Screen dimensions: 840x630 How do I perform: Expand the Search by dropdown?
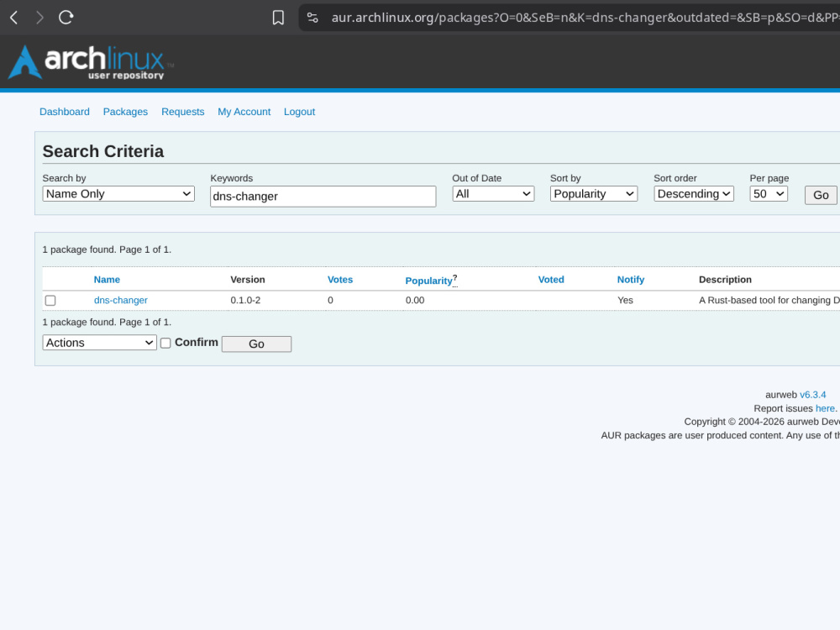point(118,194)
